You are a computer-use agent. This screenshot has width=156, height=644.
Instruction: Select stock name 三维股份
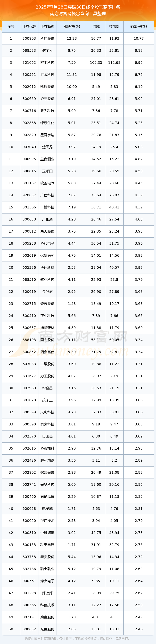coord(47,364)
